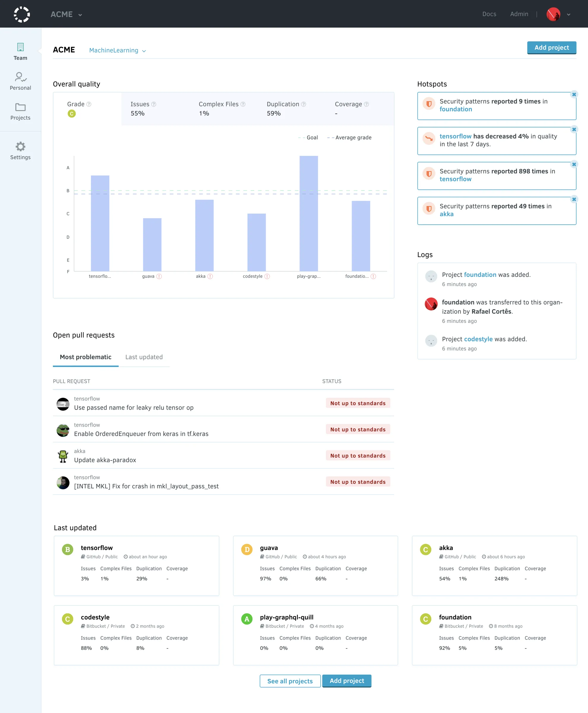Open the Team section in the sidebar
Image resolution: width=588 pixels, height=713 pixels.
(x=20, y=51)
